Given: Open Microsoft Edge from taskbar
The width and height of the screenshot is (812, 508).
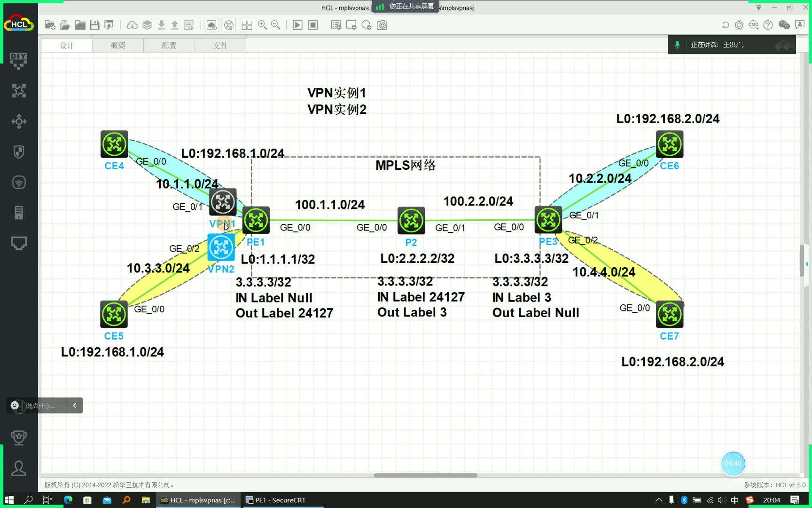Looking at the screenshot, I should pos(68,500).
